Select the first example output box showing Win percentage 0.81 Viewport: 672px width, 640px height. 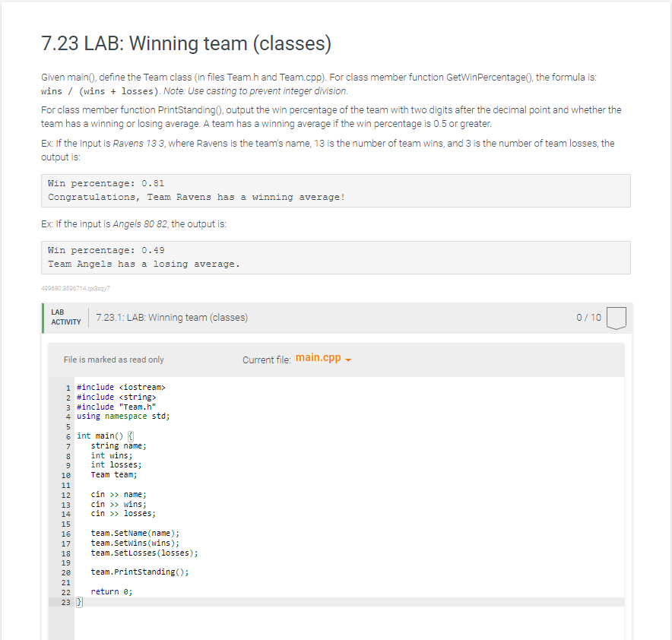pos(335,190)
